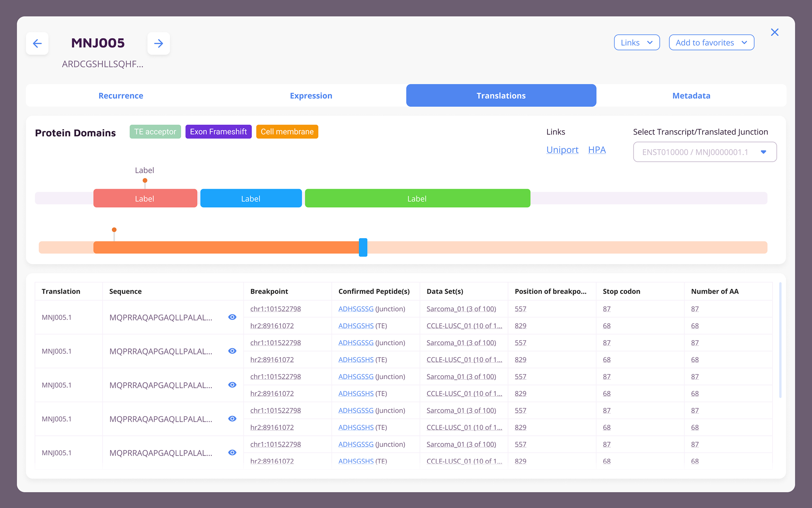Select the green Label protein domain block
This screenshot has width=812, height=508.
[x=417, y=198]
